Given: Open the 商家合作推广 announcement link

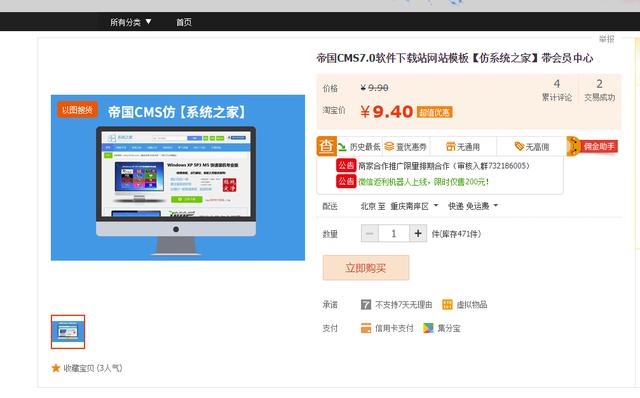Looking at the screenshot, I should (x=444, y=166).
